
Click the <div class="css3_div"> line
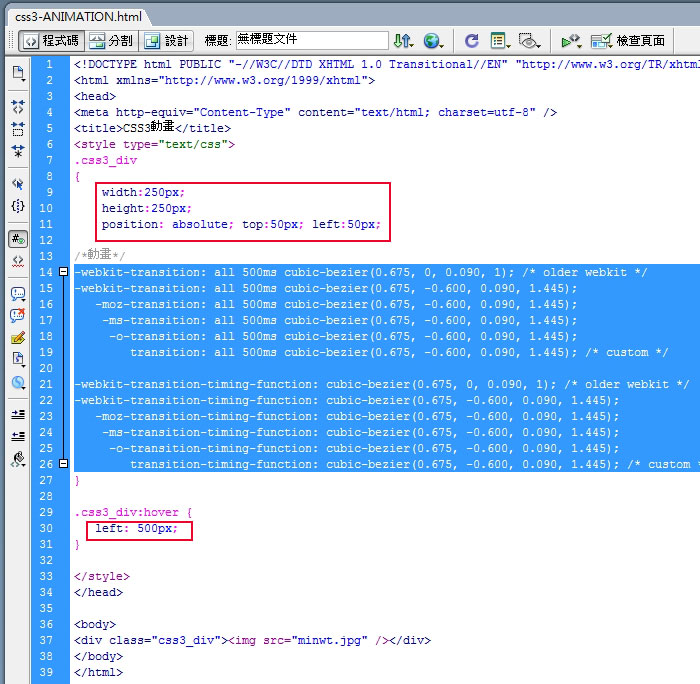click(252, 640)
